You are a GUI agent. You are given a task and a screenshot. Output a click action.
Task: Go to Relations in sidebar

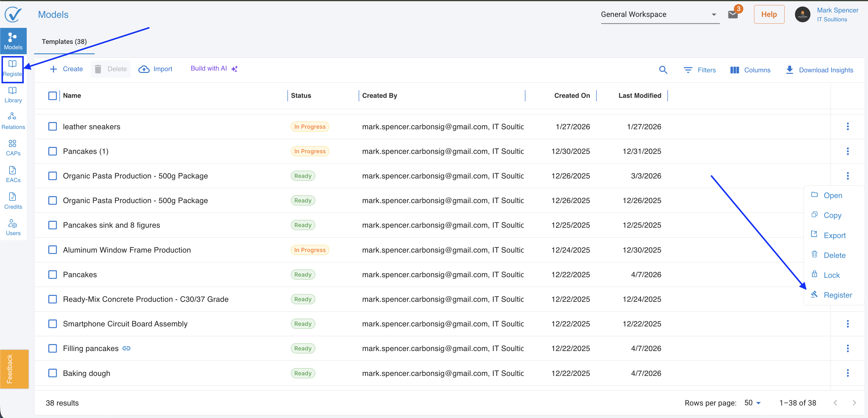tap(13, 121)
